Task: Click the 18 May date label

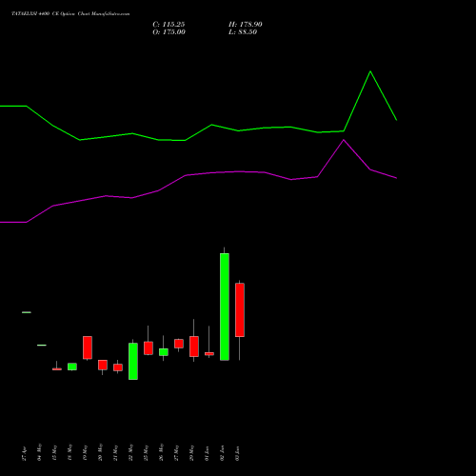Action: point(70,452)
